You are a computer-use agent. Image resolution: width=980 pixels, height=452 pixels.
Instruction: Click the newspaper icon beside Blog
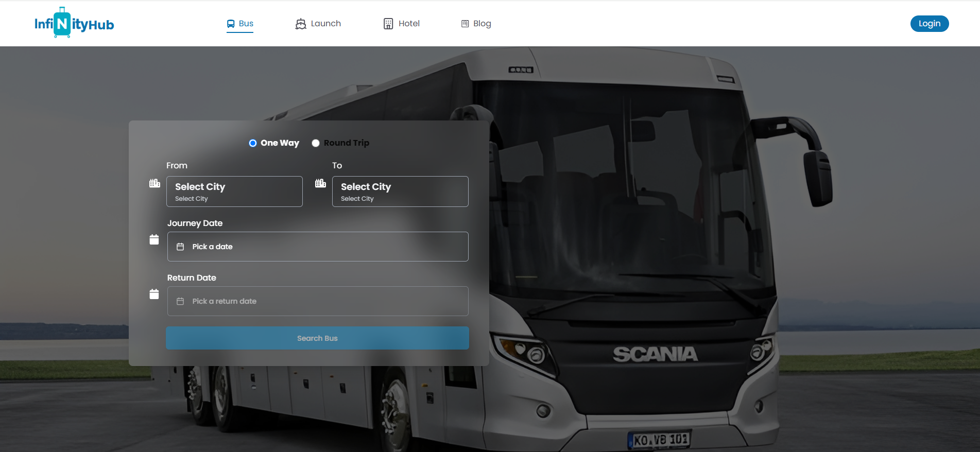[x=465, y=24]
